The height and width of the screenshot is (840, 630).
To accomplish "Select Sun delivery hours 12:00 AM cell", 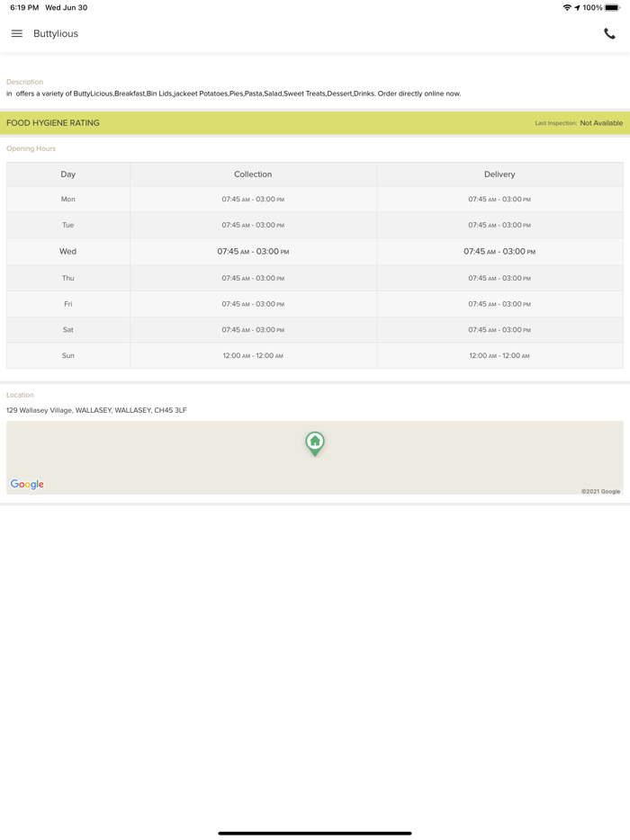I will point(499,355).
